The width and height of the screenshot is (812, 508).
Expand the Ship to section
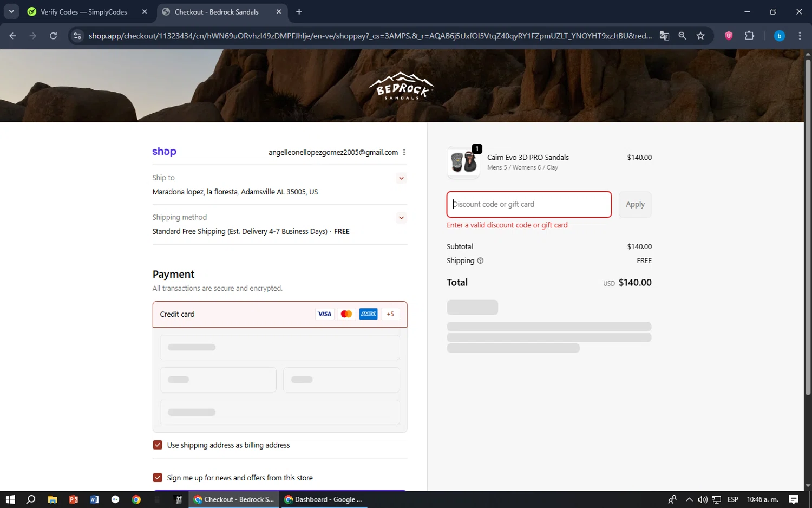(401, 178)
